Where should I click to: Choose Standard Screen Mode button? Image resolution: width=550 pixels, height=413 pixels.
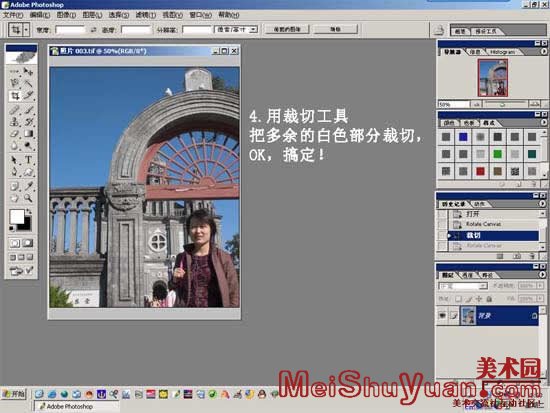tap(13, 257)
